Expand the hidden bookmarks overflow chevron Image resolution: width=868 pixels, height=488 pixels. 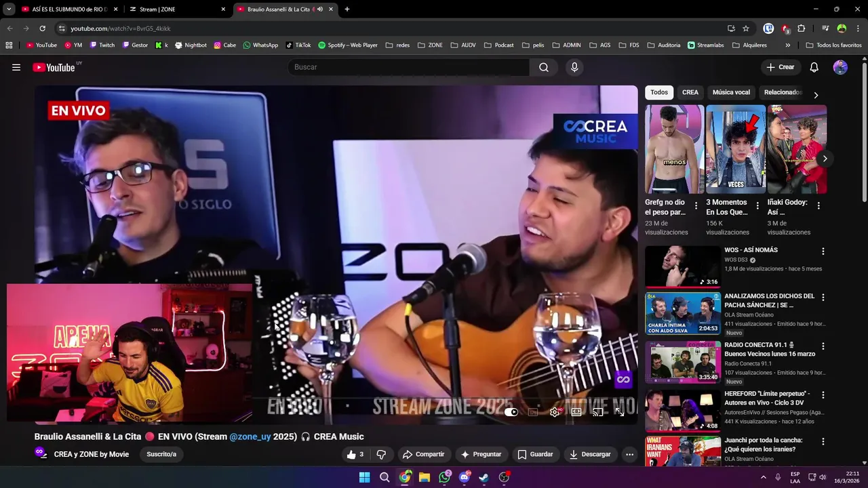[787, 45]
